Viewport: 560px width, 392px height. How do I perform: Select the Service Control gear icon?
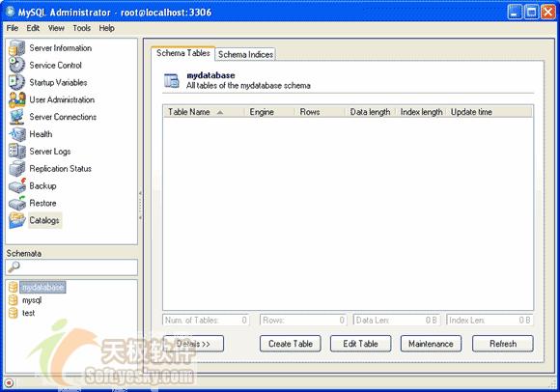click(x=16, y=65)
